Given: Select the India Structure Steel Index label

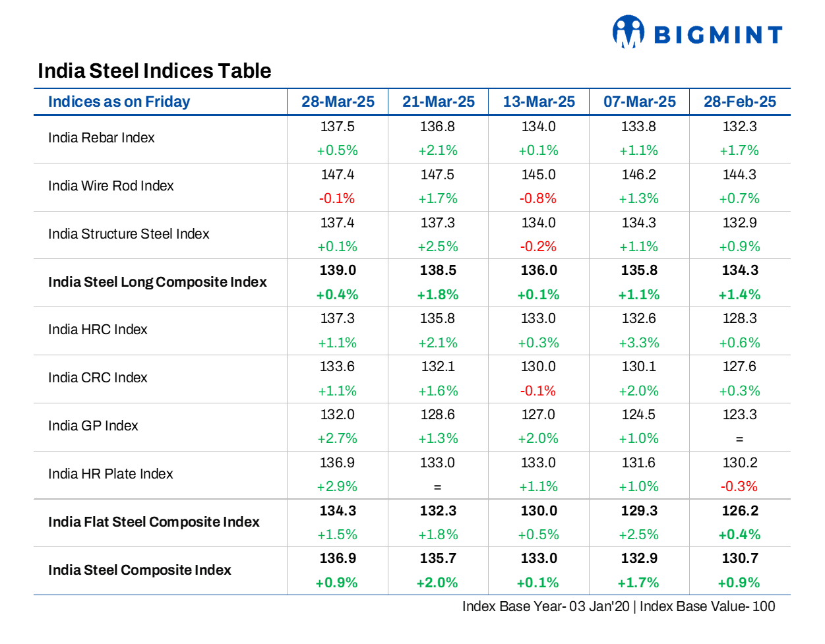Looking at the screenshot, I should pyautogui.click(x=129, y=234).
